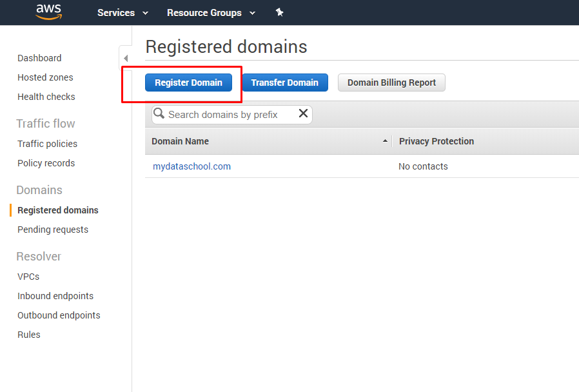579x392 pixels.
Task: Go to Dashboard in sidebar
Action: [39, 58]
